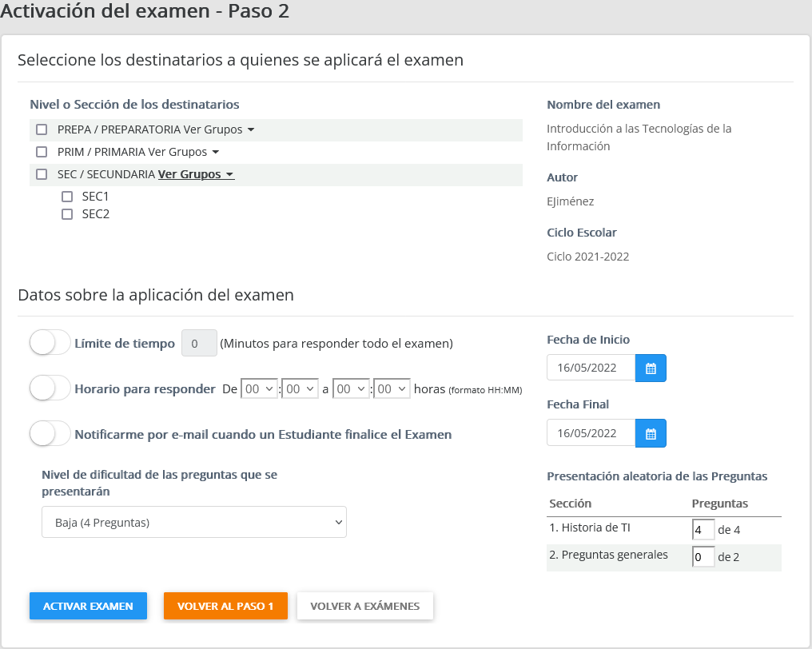Collapse Ver Grupos for SECUNDARIA
The image size is (812, 649).
tap(196, 174)
